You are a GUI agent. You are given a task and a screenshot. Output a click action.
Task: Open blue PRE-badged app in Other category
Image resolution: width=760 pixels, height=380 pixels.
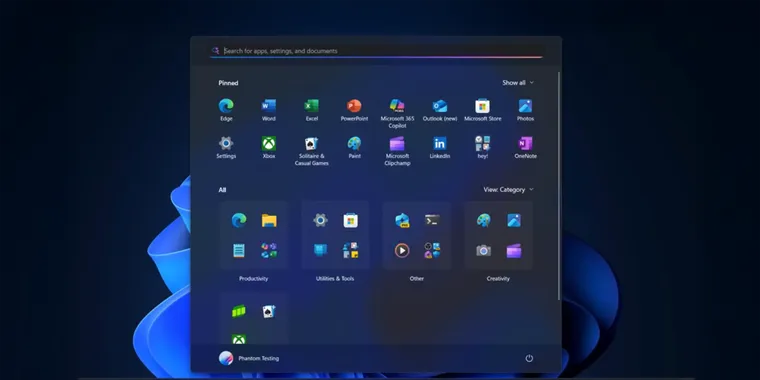coord(402,221)
